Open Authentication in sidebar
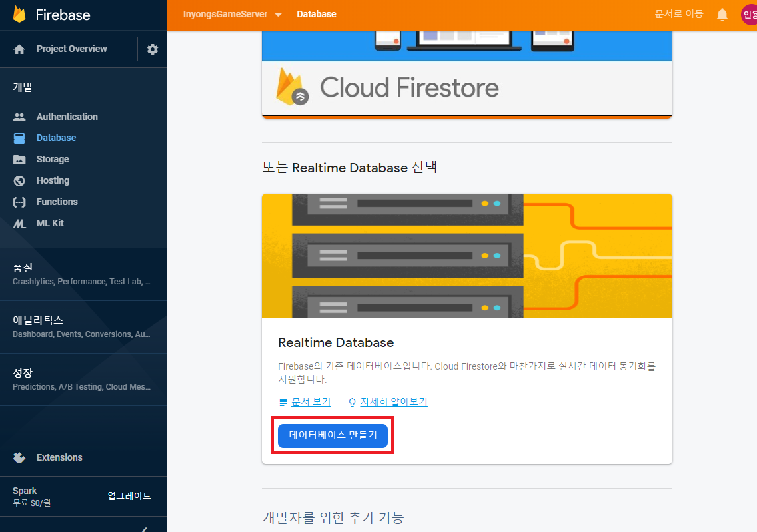The width and height of the screenshot is (757, 532). click(x=67, y=117)
